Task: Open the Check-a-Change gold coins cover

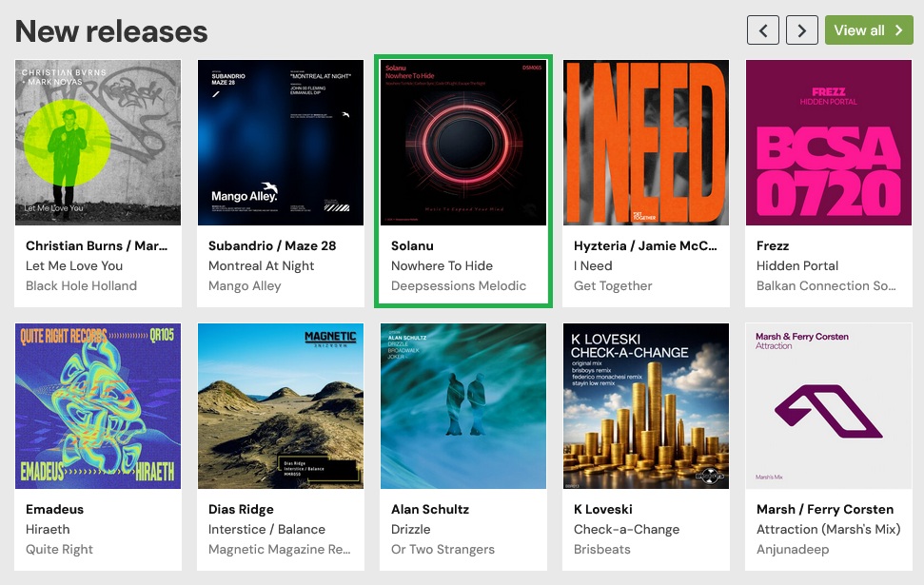Action: [646, 406]
